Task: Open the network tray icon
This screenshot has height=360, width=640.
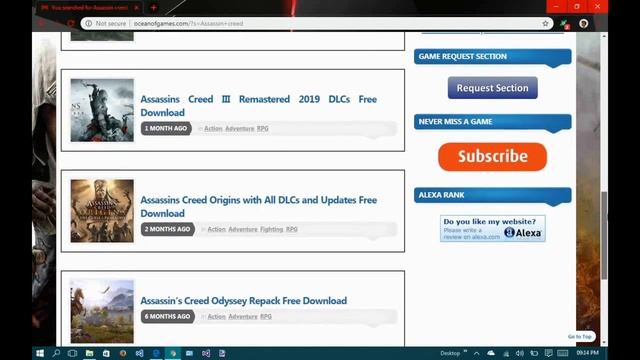Action: point(506,353)
